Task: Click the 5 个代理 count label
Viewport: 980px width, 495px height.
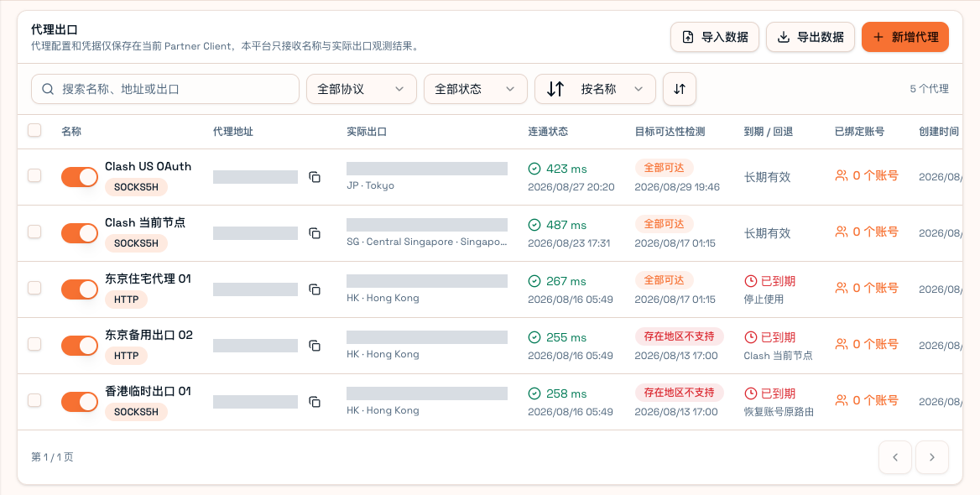Action: point(930,89)
